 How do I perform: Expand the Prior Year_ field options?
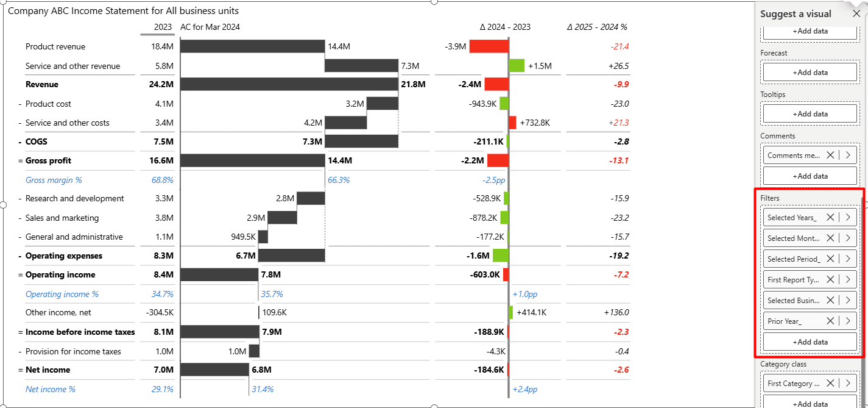point(848,321)
